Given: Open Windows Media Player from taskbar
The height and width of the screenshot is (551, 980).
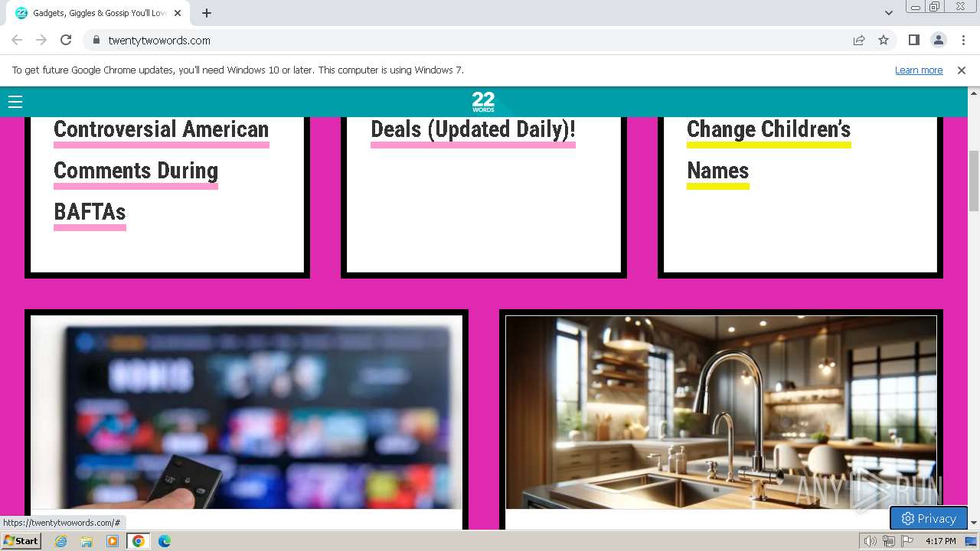Looking at the screenshot, I should (113, 541).
